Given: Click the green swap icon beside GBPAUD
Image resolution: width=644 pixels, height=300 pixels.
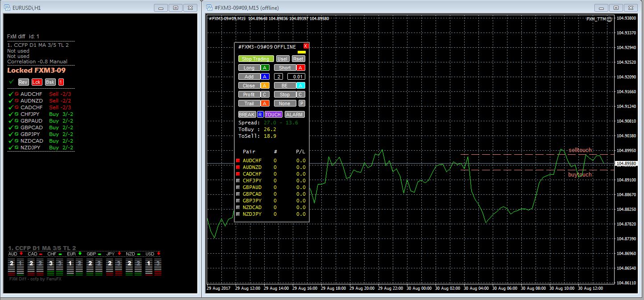Looking at the screenshot, I should tap(17, 121).
